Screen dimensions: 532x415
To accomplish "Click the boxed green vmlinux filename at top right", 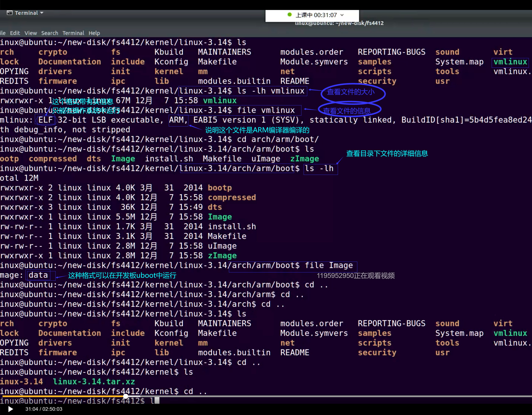I will tap(510, 62).
